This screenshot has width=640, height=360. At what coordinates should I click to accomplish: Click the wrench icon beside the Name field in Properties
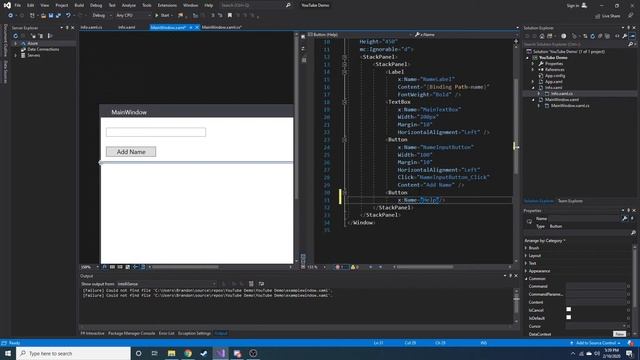coord(624,218)
